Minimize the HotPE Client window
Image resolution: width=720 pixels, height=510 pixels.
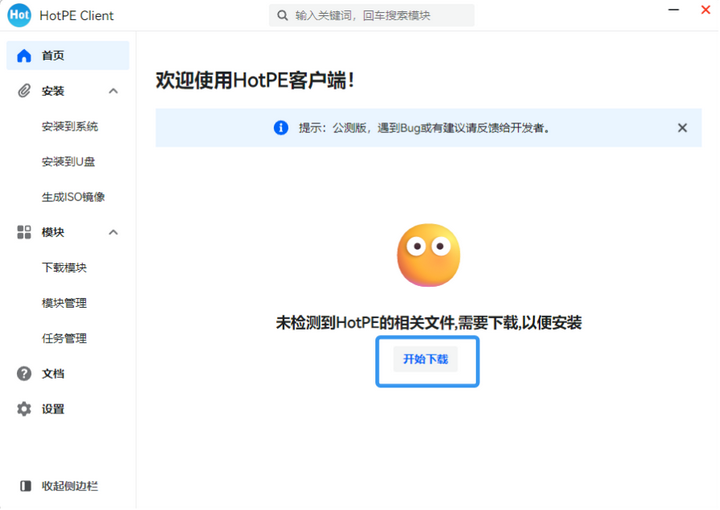pos(674,10)
